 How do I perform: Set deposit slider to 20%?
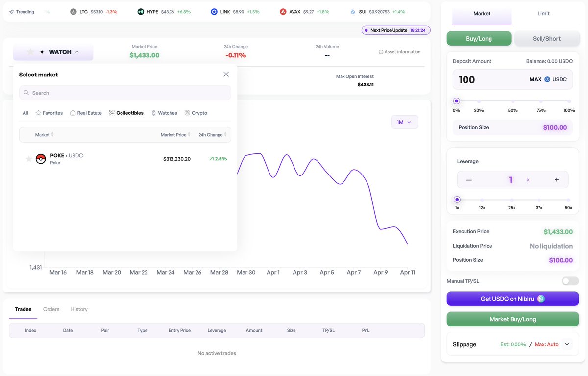point(479,101)
